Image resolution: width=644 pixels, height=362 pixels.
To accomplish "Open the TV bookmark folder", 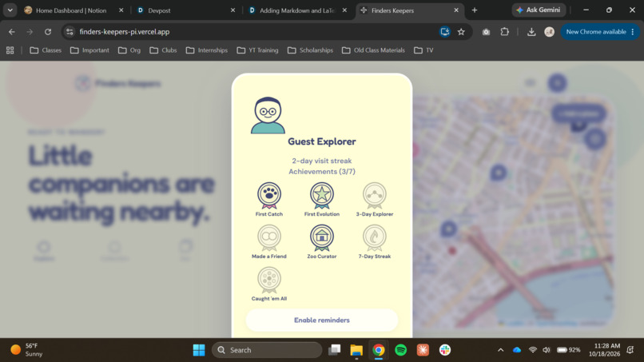I will pos(423,50).
